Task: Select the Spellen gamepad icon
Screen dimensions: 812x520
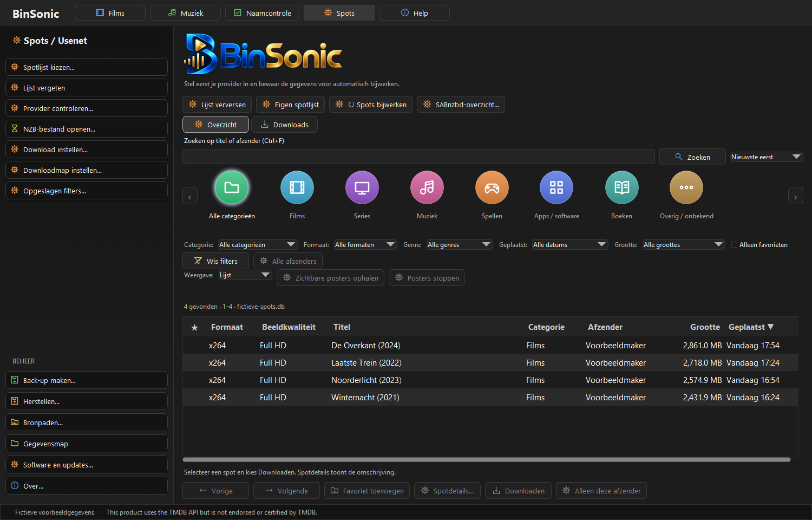Action: coord(492,187)
